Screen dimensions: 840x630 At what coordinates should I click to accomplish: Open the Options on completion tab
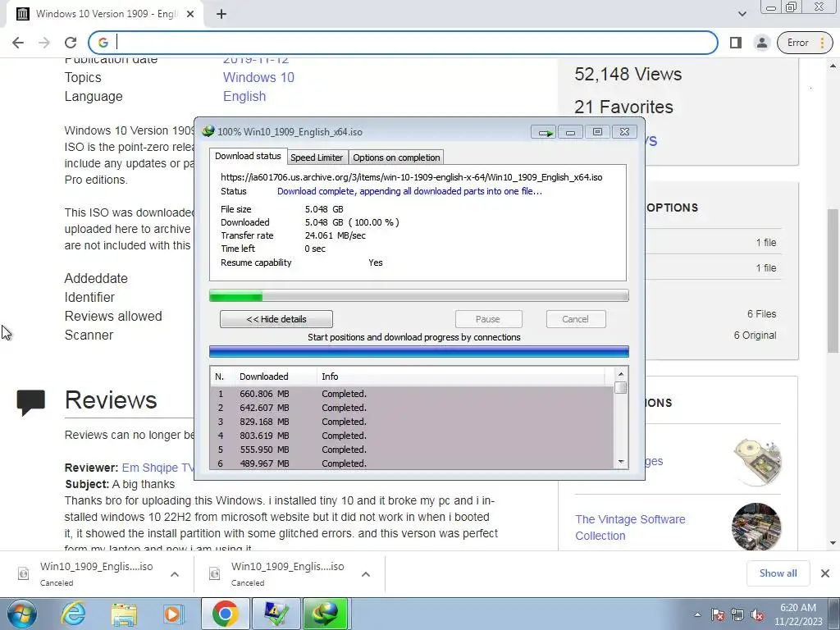pyautogui.click(x=396, y=157)
